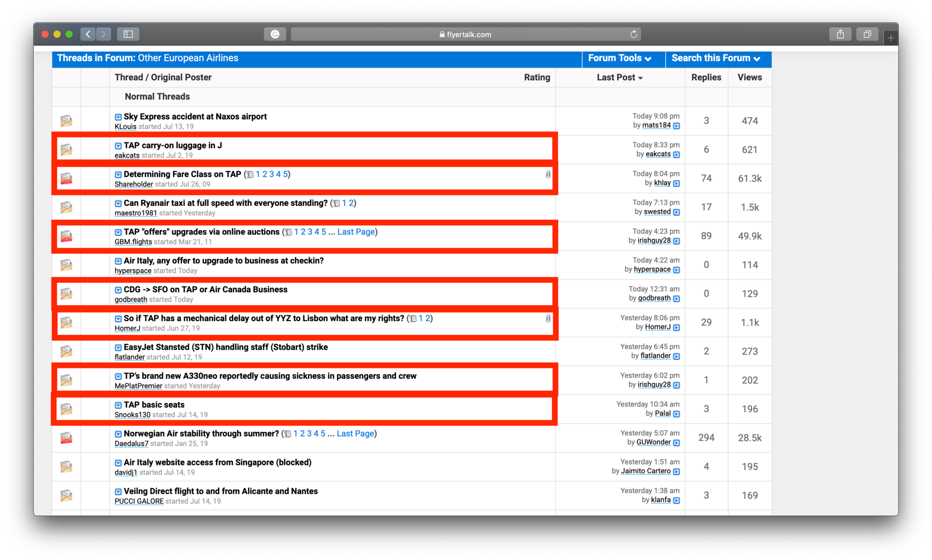Sort by Original Poster header link
Viewport: 932px width, 560px height.
click(x=181, y=77)
